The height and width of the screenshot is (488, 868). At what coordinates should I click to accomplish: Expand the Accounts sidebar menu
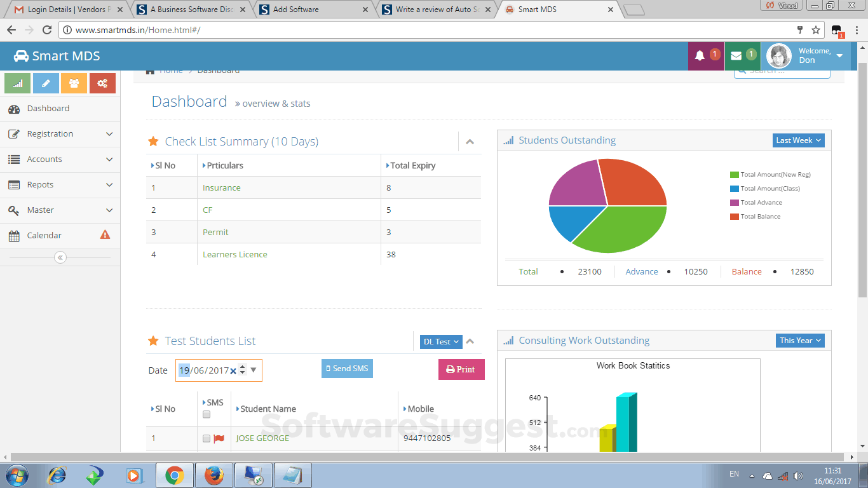pos(60,159)
